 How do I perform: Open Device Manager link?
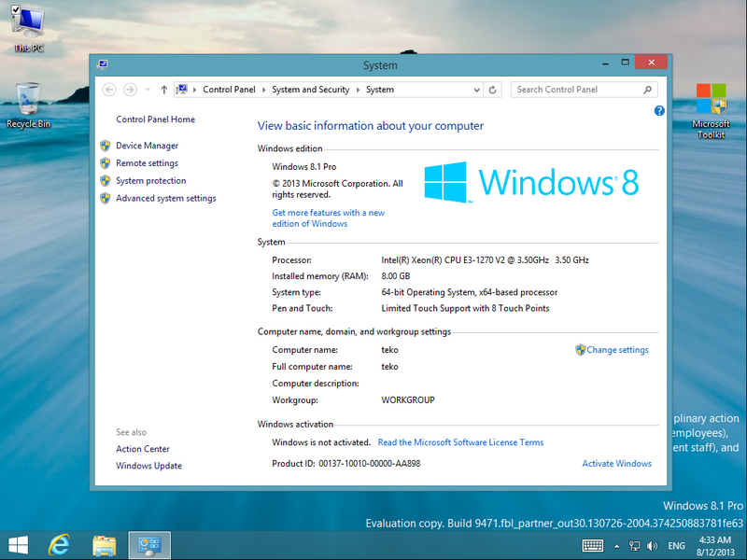(x=148, y=146)
